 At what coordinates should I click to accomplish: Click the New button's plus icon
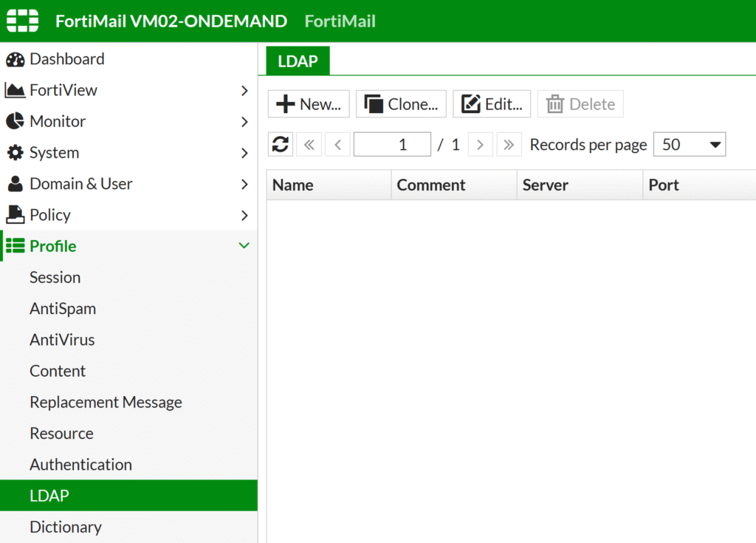284,103
